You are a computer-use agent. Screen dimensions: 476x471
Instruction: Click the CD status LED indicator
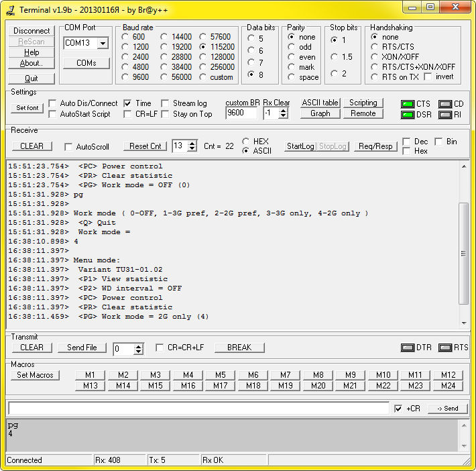click(444, 104)
